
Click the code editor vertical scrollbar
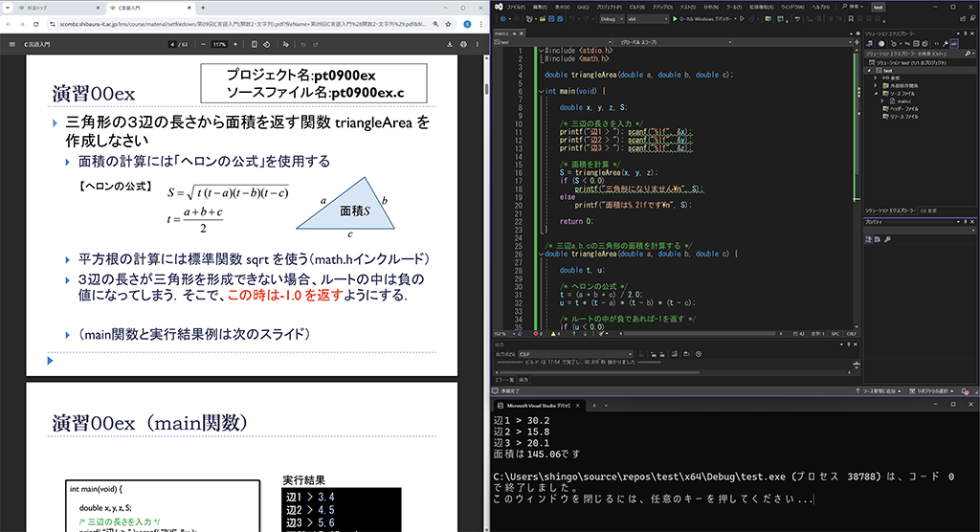point(857,188)
